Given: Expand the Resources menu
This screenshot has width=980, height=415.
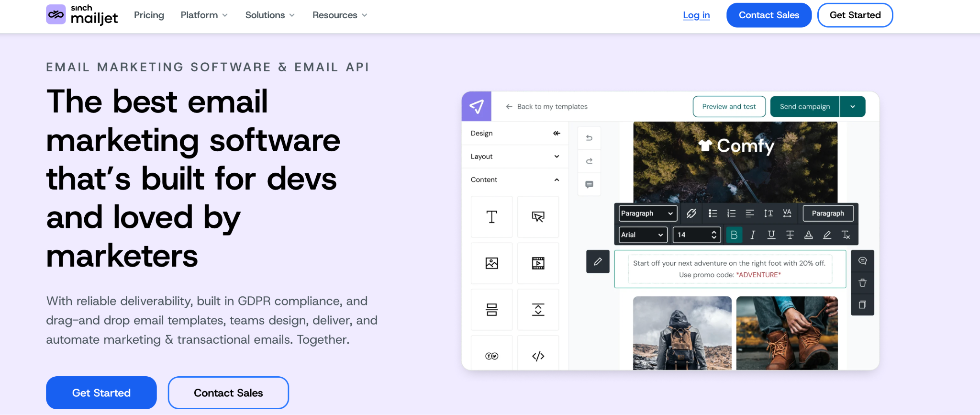Looking at the screenshot, I should (340, 15).
